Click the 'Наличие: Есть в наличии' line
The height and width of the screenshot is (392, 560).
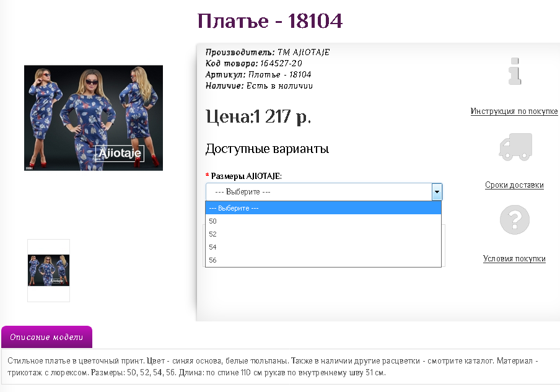point(259,85)
